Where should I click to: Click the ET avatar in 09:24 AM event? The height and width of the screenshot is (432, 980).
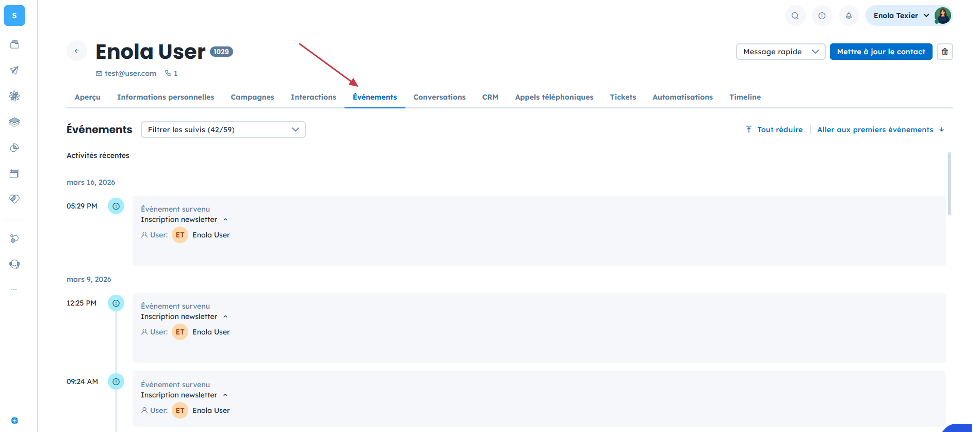180,410
